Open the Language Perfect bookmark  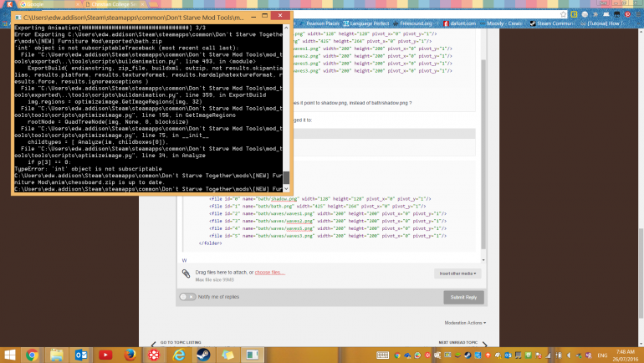pos(366,23)
